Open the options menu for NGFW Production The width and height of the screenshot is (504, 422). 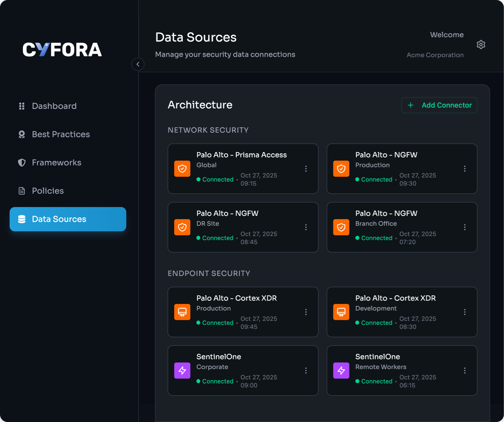click(465, 169)
